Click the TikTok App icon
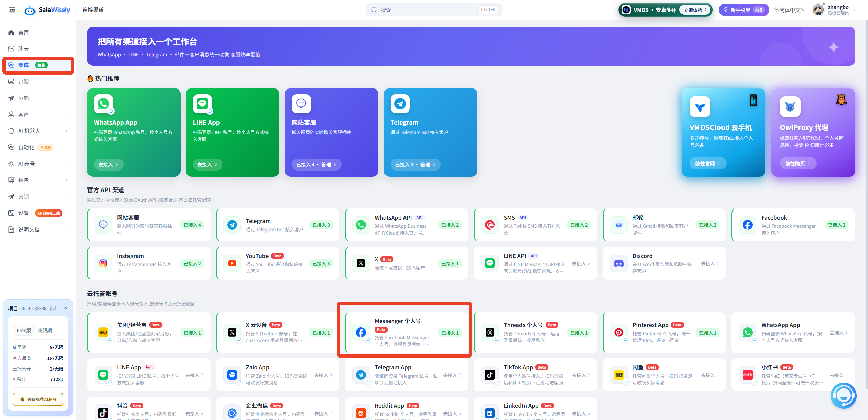The width and height of the screenshot is (868, 420). click(490, 375)
